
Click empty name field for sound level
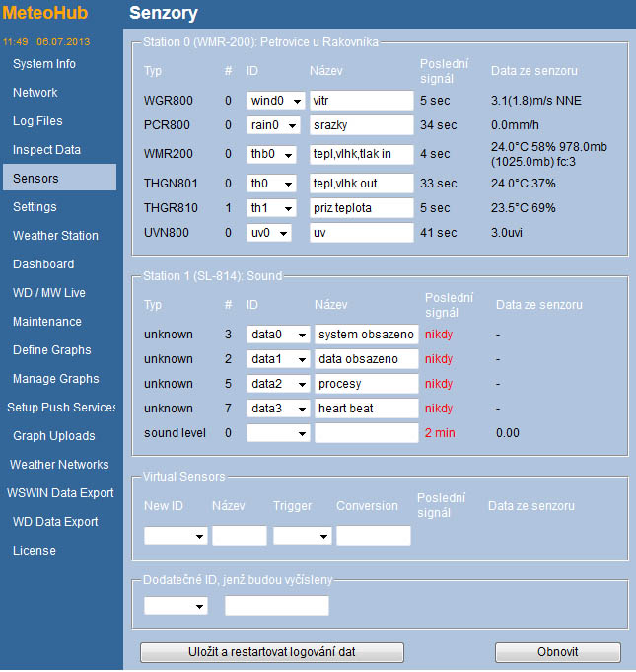[367, 433]
